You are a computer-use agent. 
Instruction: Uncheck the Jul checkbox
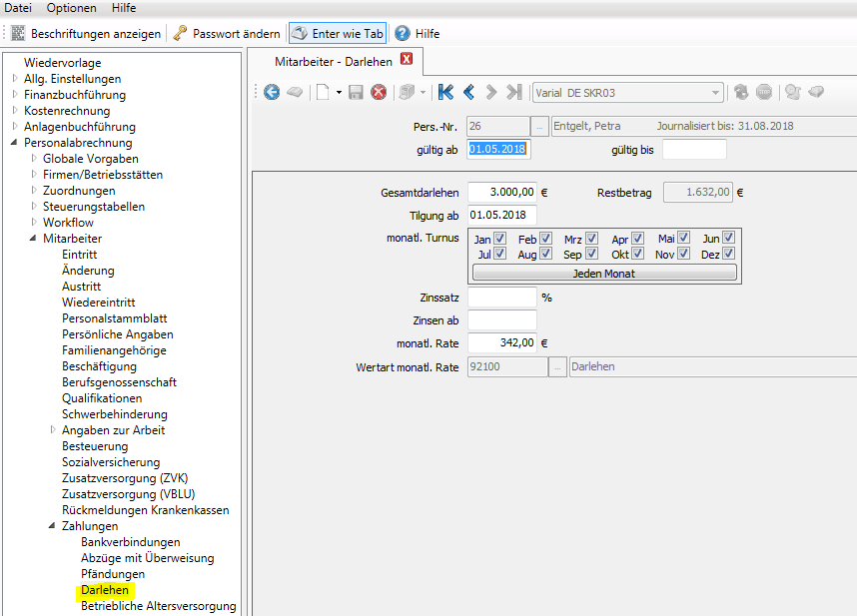click(x=499, y=254)
